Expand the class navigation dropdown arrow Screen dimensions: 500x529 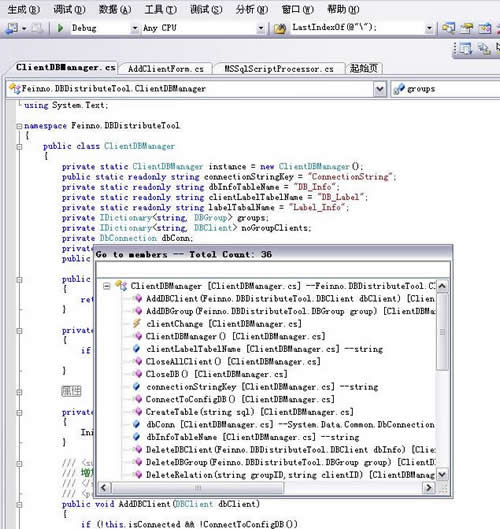(x=380, y=89)
